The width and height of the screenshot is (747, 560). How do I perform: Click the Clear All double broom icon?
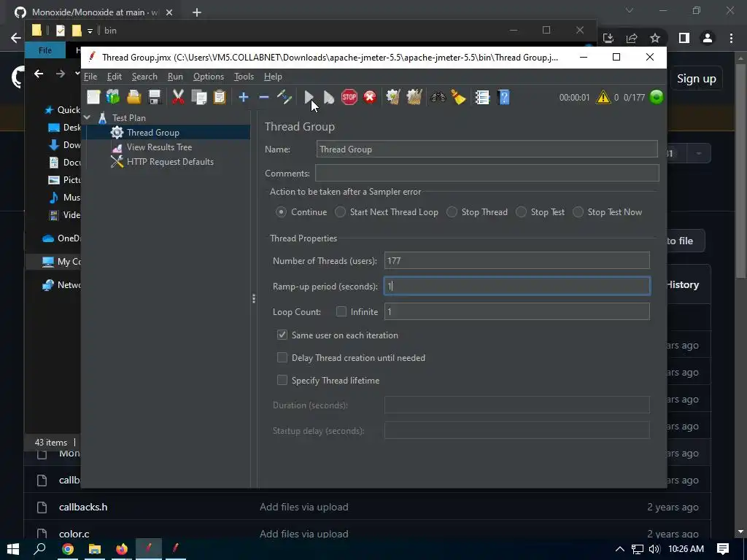[x=414, y=97]
